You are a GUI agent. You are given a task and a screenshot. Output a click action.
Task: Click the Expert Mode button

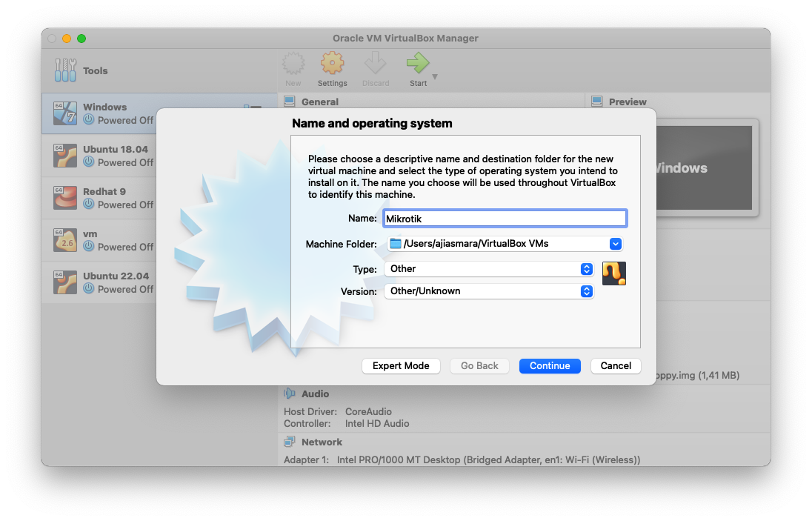(401, 365)
